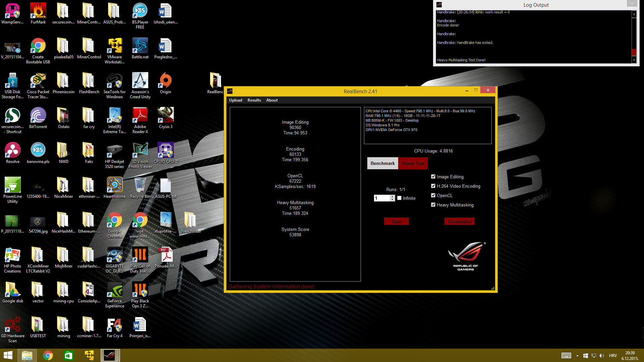This screenshot has height=362, width=644.
Task: Open the VMware Workstation shortcut
Action: click(x=114, y=51)
